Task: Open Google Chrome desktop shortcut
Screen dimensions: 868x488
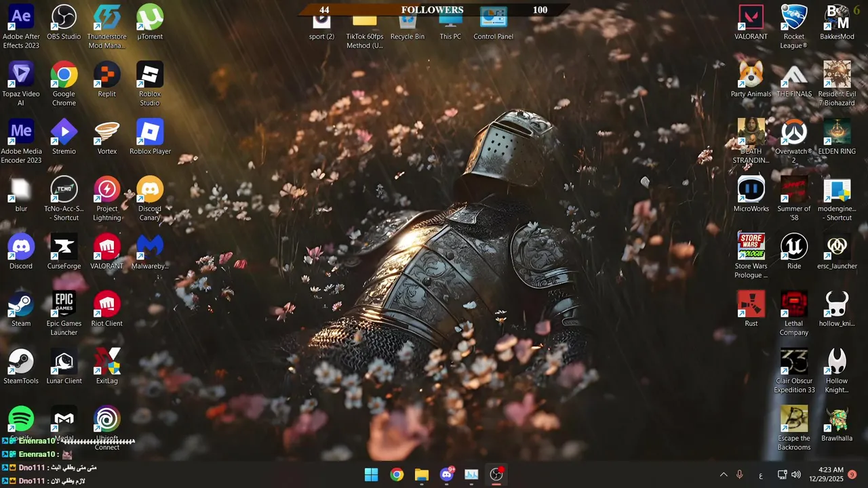Action: click(64, 85)
